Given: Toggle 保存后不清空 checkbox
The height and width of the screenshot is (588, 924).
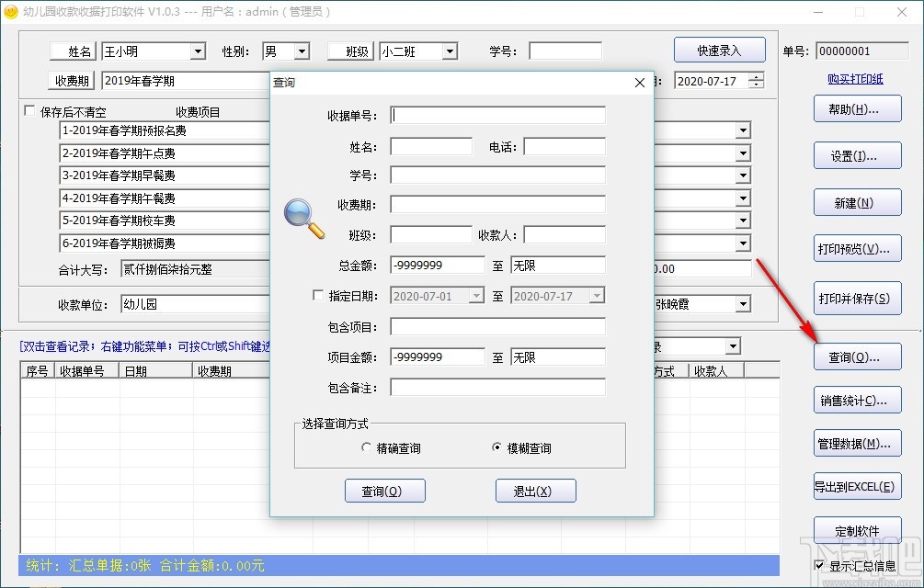Looking at the screenshot, I should click(29, 110).
